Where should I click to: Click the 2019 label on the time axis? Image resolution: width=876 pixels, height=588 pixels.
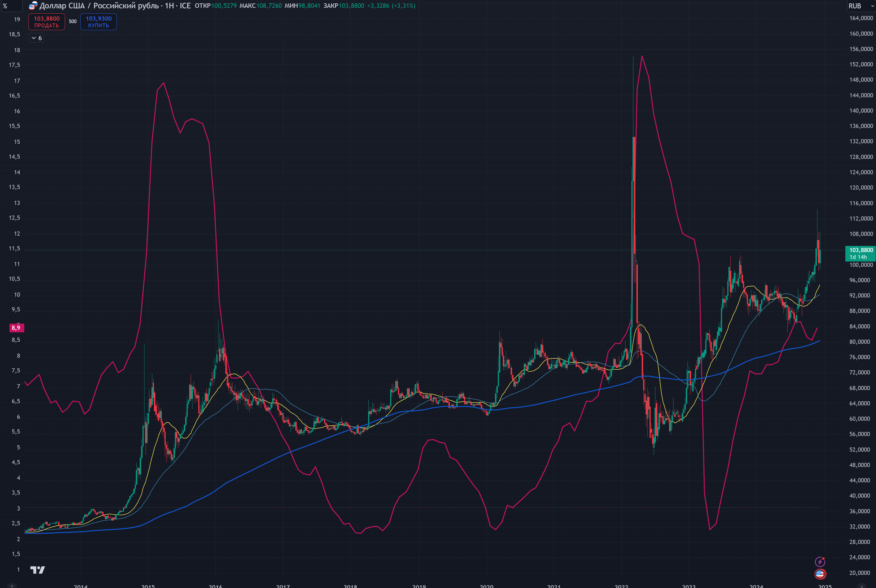419,586
